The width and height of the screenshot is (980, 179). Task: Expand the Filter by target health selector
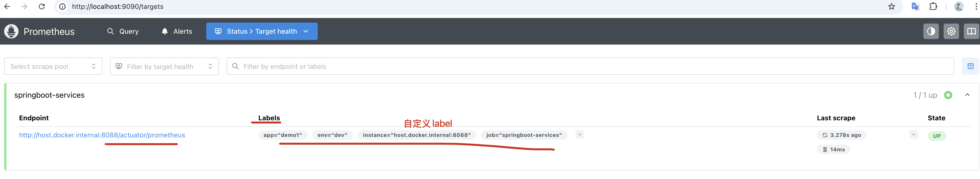[164, 66]
